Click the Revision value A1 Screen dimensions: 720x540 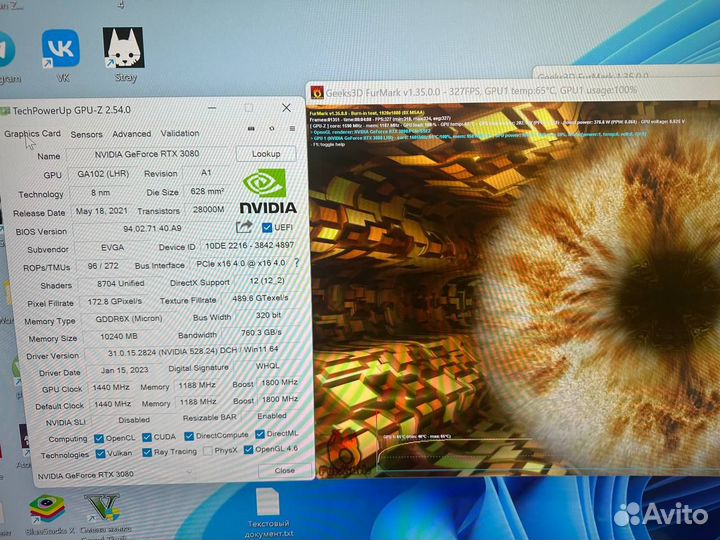coord(206,173)
